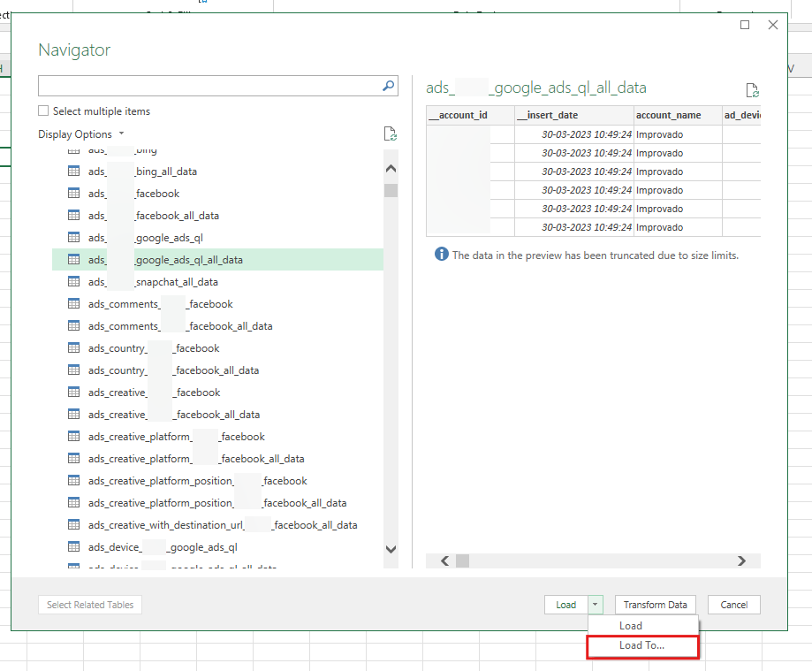Select the google_ads_ql_all_data table
Viewport: 812px width, 671px height.
[217, 260]
